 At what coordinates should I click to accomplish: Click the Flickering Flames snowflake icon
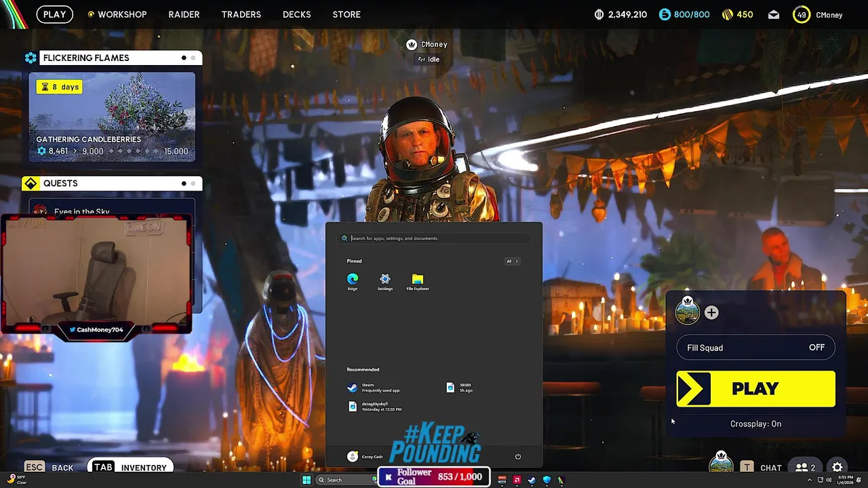pos(31,58)
